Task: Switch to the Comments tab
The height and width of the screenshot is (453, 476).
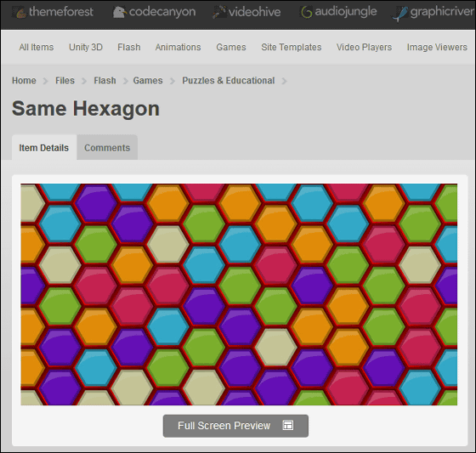Action: tap(107, 147)
